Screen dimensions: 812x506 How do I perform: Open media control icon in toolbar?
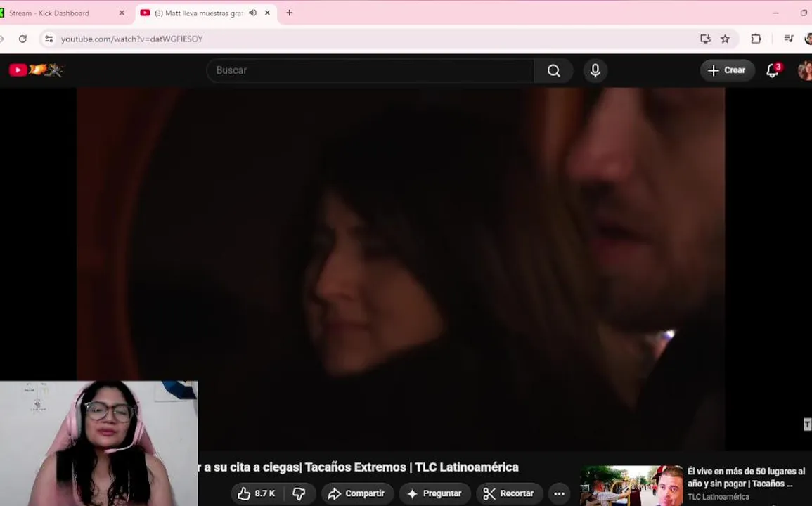click(x=789, y=39)
